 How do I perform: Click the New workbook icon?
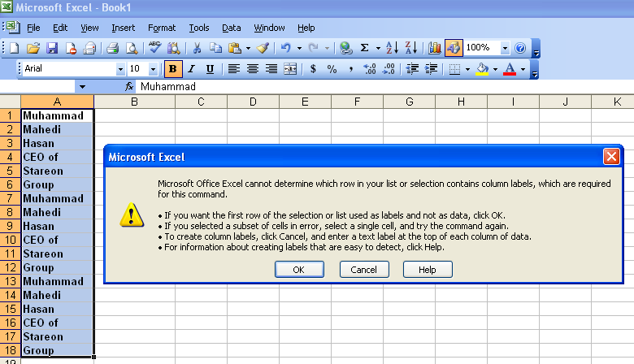(x=14, y=48)
